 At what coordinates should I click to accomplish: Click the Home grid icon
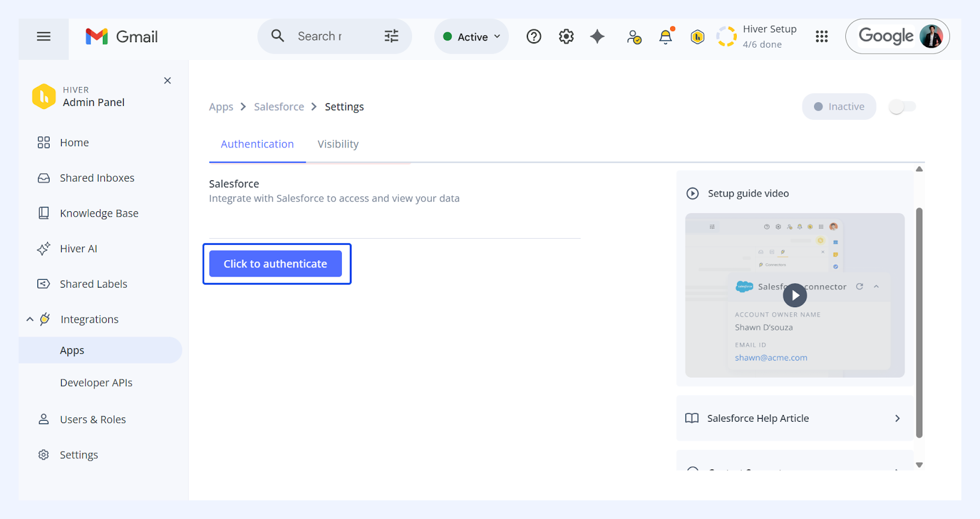click(43, 143)
